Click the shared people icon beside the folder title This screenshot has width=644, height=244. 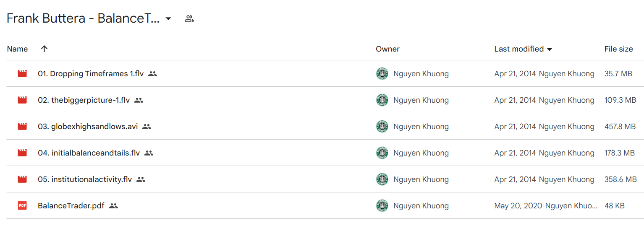189,18
